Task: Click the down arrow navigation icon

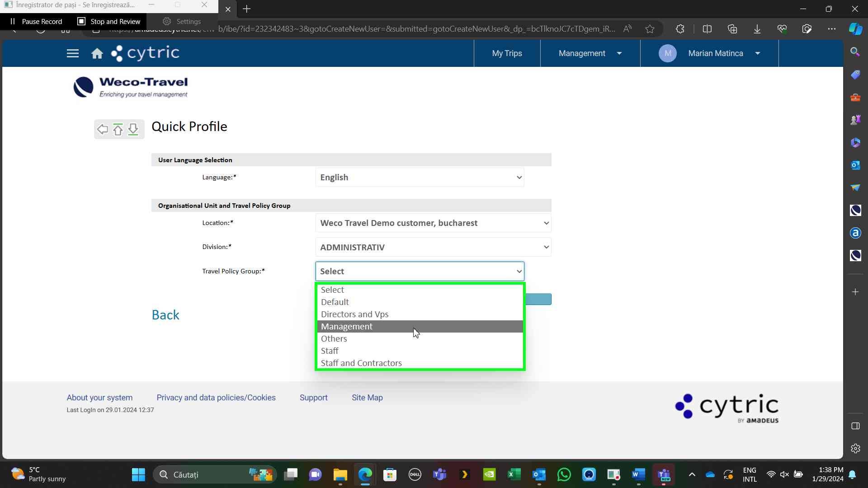Action: pos(133,130)
